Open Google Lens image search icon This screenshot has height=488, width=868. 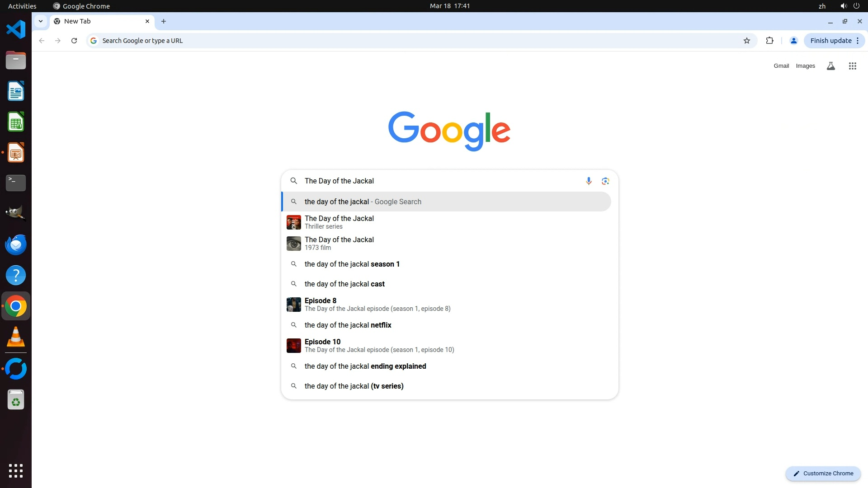coord(605,181)
